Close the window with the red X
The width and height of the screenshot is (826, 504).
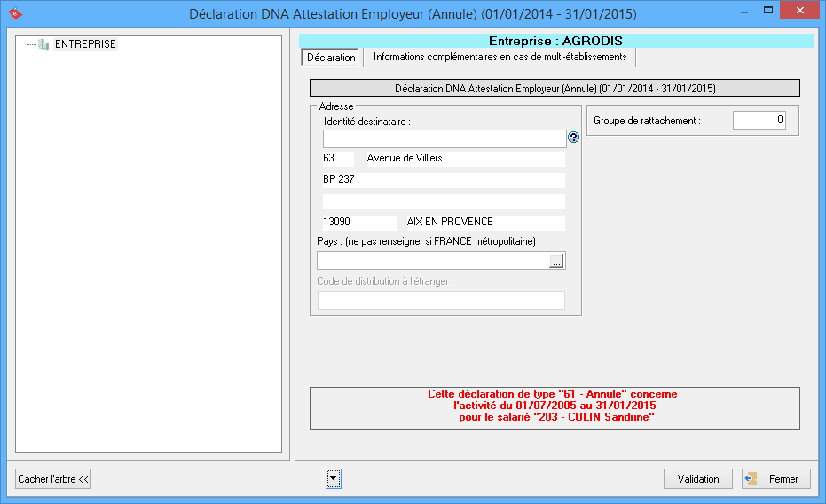click(x=798, y=11)
